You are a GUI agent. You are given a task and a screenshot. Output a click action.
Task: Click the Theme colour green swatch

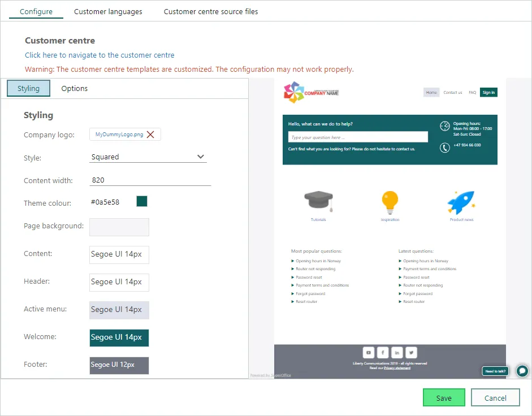(x=142, y=202)
